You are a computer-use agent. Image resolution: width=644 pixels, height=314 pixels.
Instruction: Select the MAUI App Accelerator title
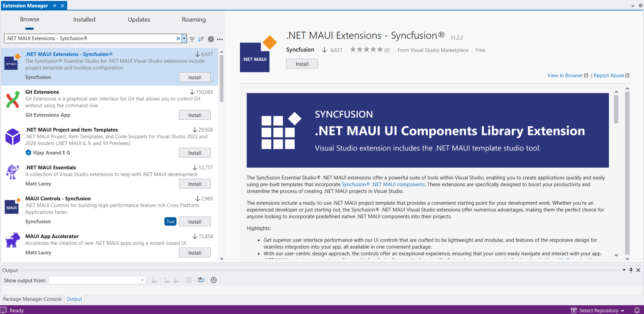(52, 236)
